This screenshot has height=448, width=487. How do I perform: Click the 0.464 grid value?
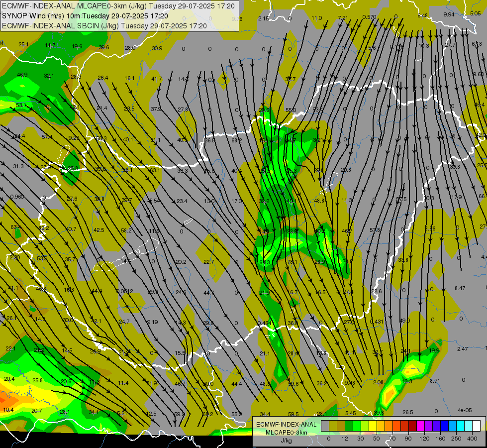coord(264,323)
